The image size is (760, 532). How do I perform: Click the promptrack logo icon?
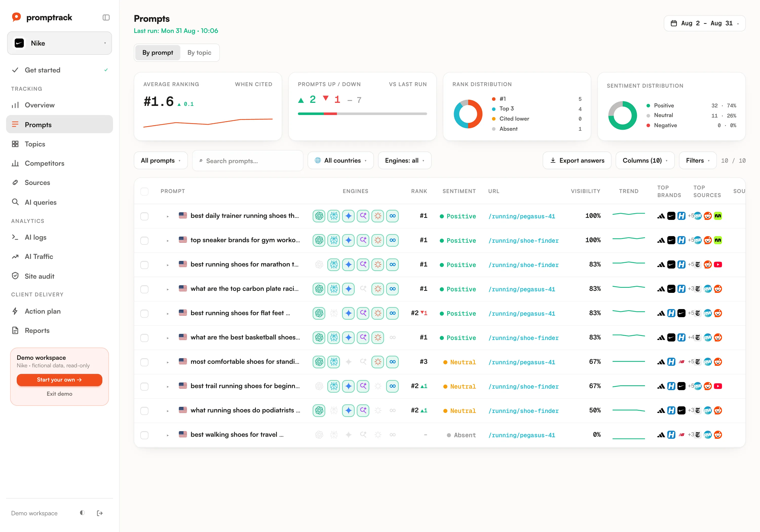coord(16,17)
